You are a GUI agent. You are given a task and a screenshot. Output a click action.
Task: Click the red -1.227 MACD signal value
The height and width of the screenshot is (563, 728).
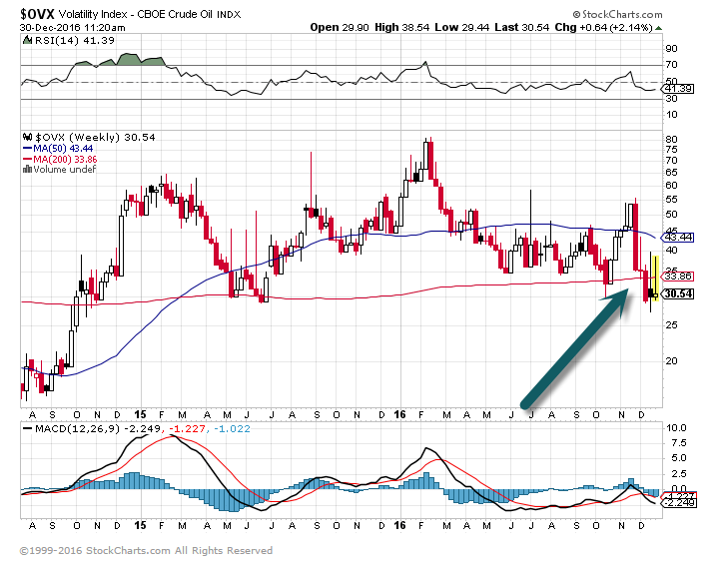tap(187, 428)
